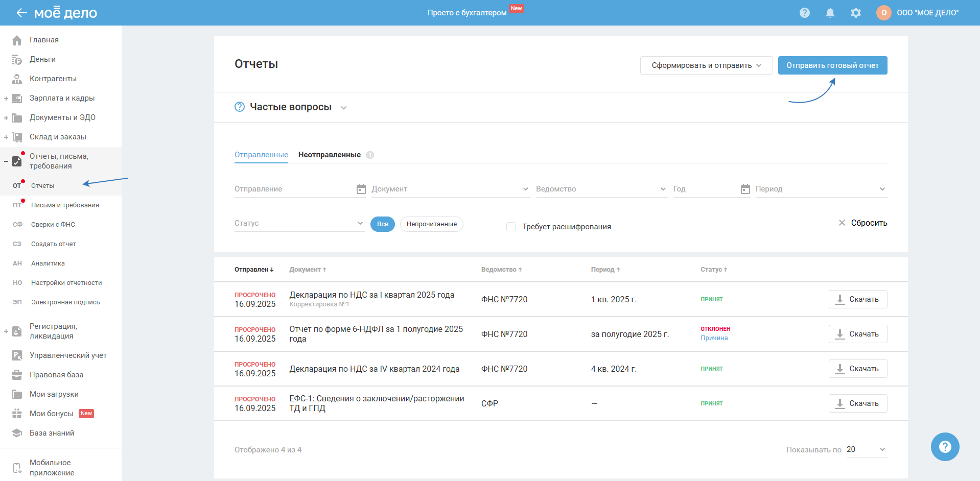Expand the Частые вопросы section
The width and height of the screenshot is (980, 481).
click(x=290, y=107)
